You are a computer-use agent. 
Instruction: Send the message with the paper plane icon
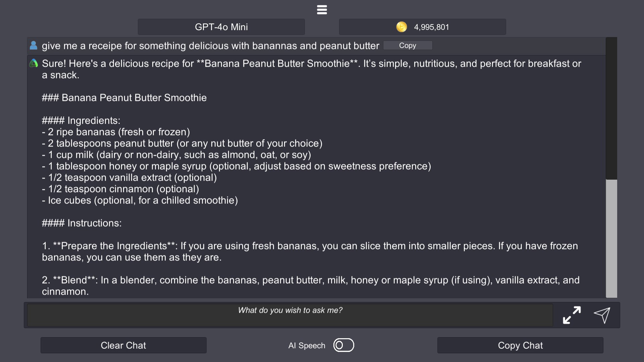[x=602, y=315]
